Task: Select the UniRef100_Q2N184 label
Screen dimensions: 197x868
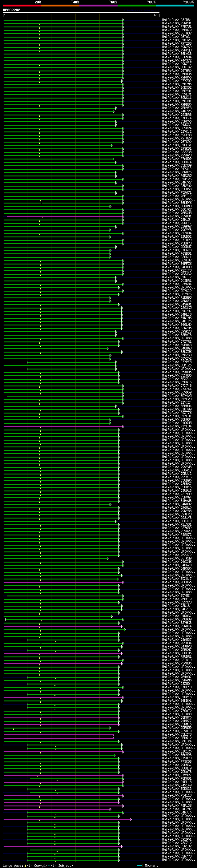Action: (x=177, y=606)
